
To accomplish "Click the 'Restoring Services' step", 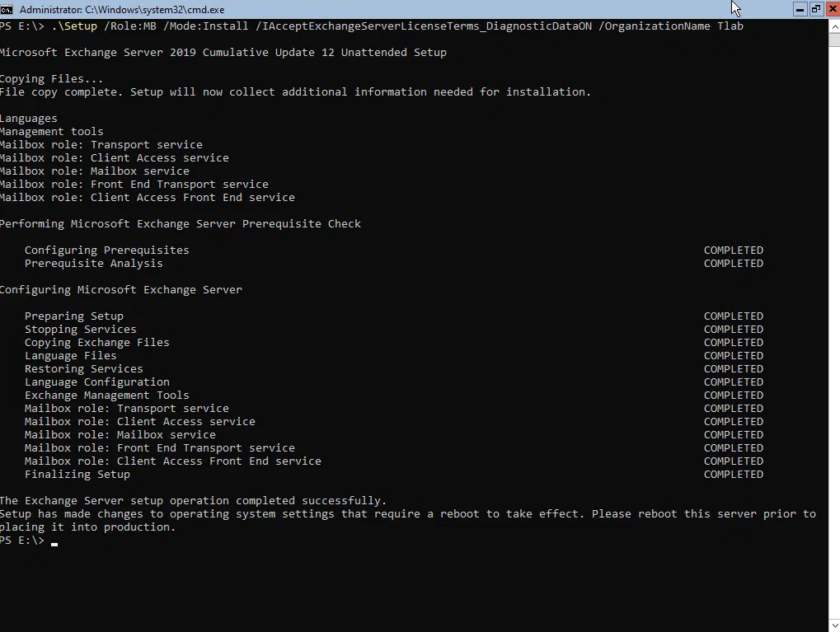I will 83,369.
